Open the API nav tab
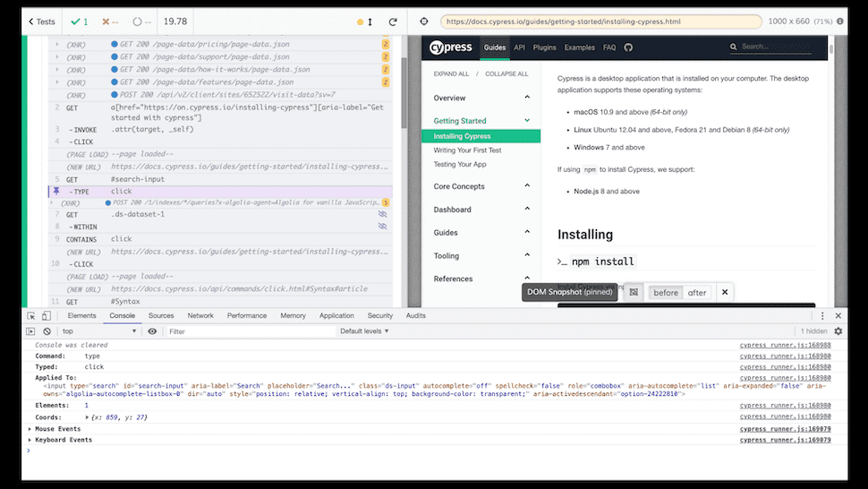 tap(519, 47)
